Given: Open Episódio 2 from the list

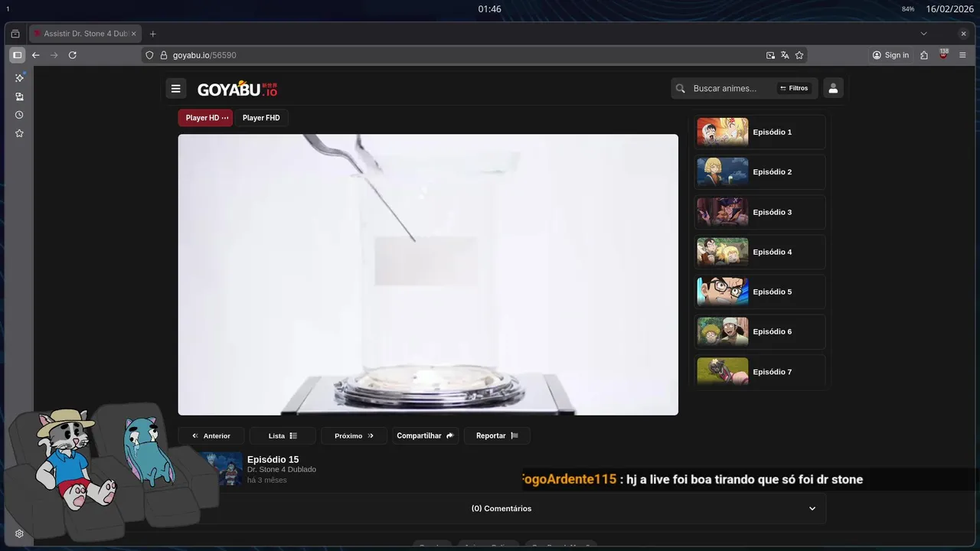Looking at the screenshot, I should point(760,172).
